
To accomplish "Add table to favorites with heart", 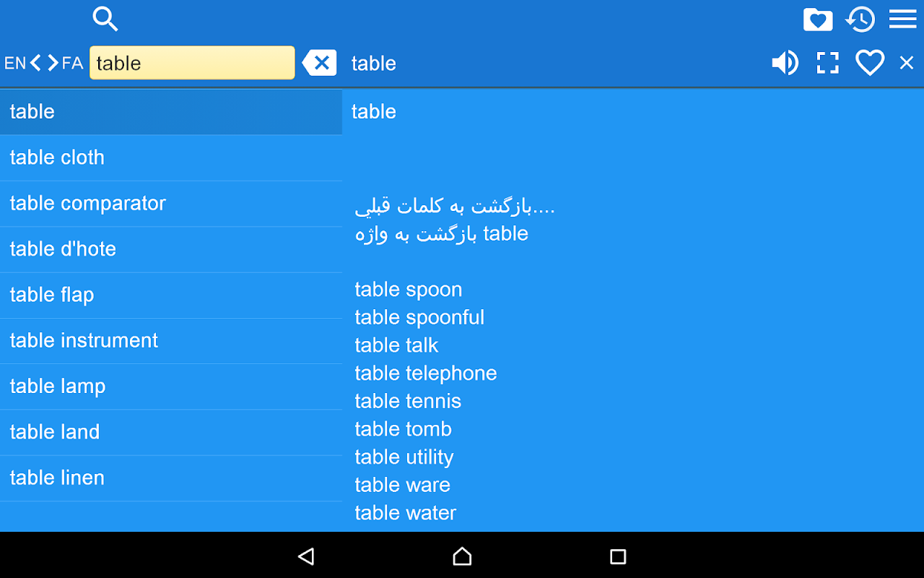I will click(x=870, y=63).
